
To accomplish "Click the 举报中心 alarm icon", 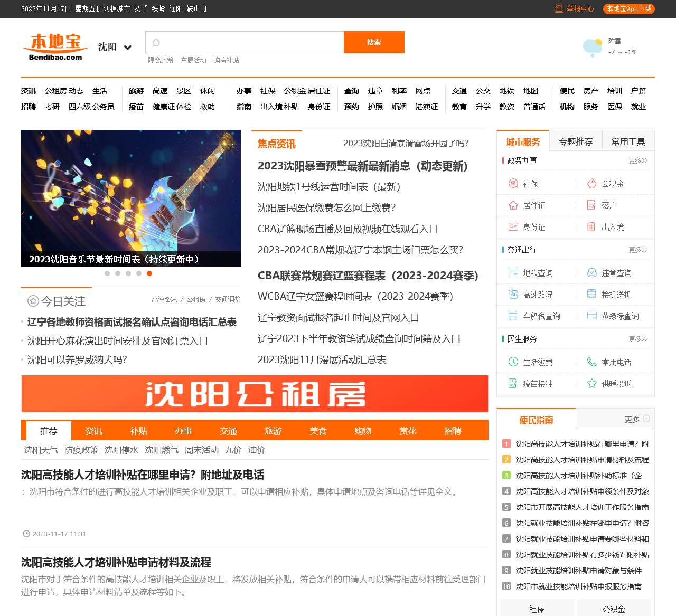I will pyautogui.click(x=559, y=8).
